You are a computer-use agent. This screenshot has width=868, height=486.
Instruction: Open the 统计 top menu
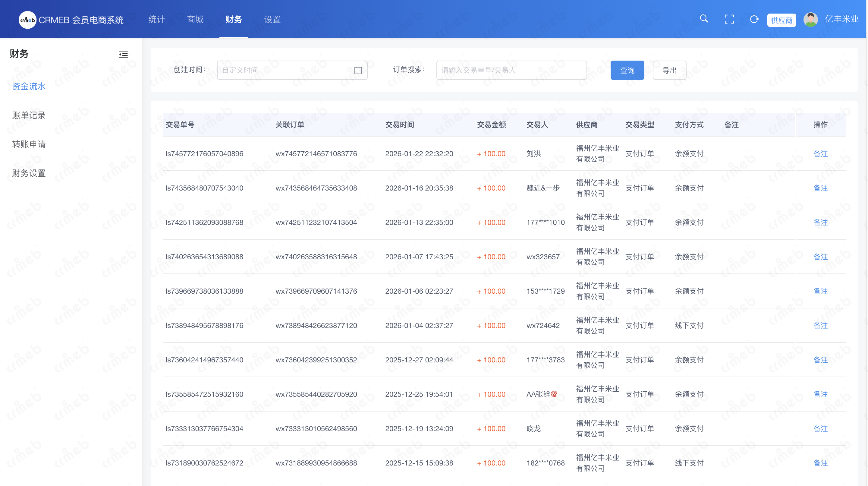coord(157,20)
